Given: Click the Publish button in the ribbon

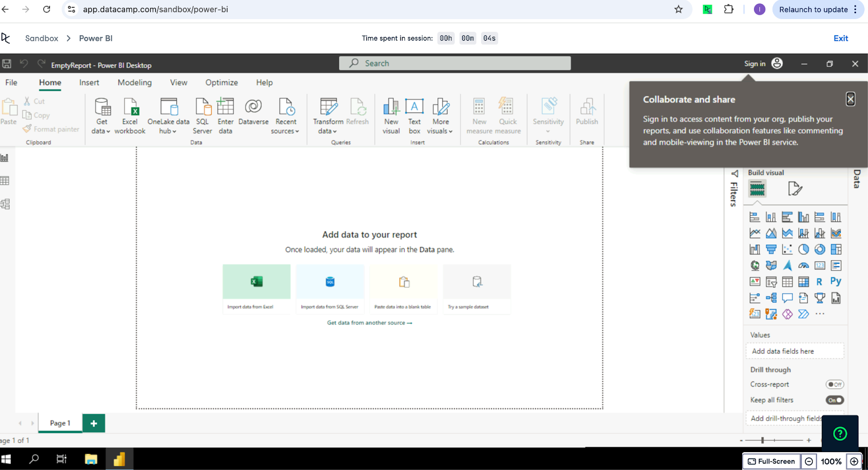Looking at the screenshot, I should pos(587,112).
